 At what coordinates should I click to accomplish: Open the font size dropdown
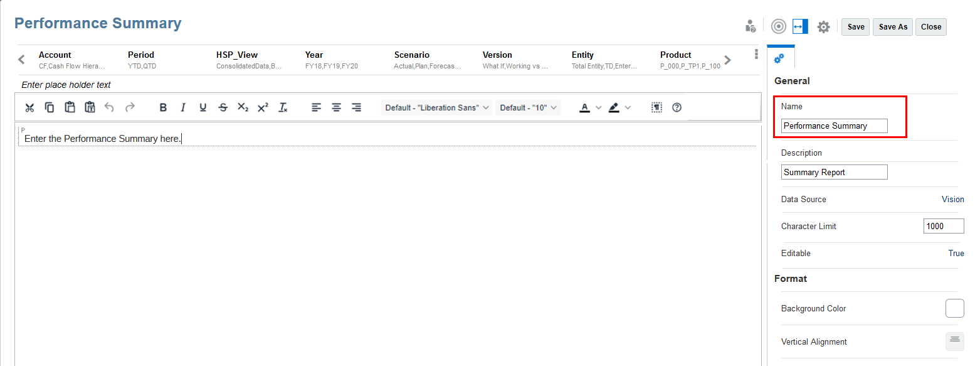click(x=528, y=107)
